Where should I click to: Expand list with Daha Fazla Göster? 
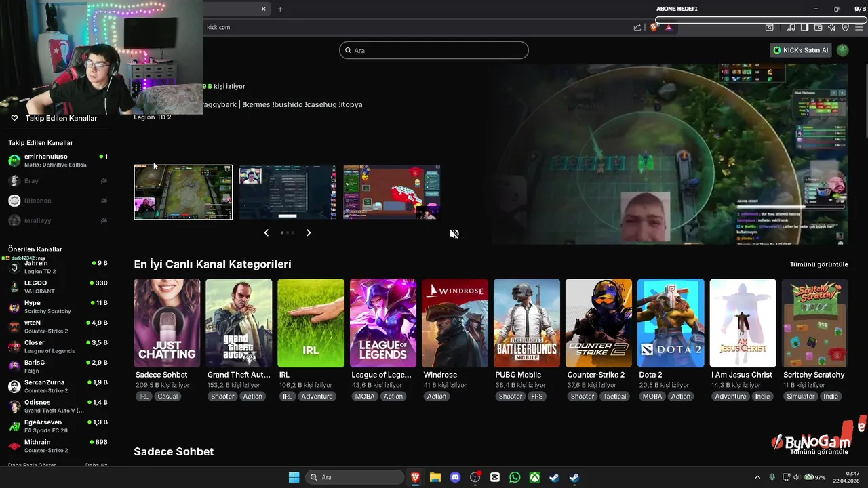pos(32,465)
